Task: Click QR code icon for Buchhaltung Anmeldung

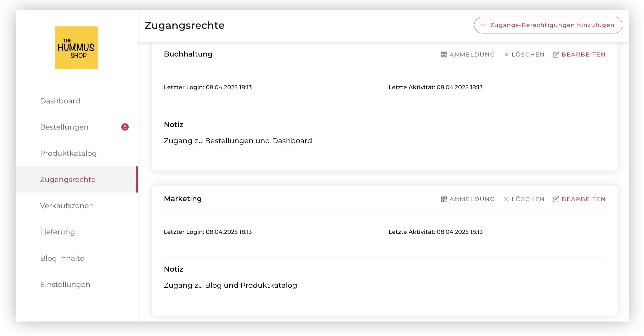Action: (444, 55)
